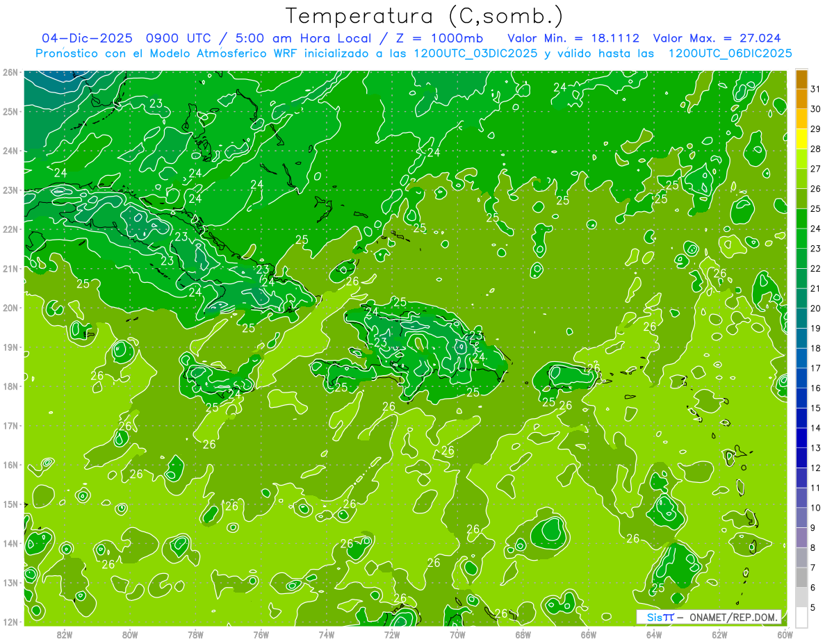Click the "Valor Max. = 27.024" value
Screen dimensions: 834x644
717,38
